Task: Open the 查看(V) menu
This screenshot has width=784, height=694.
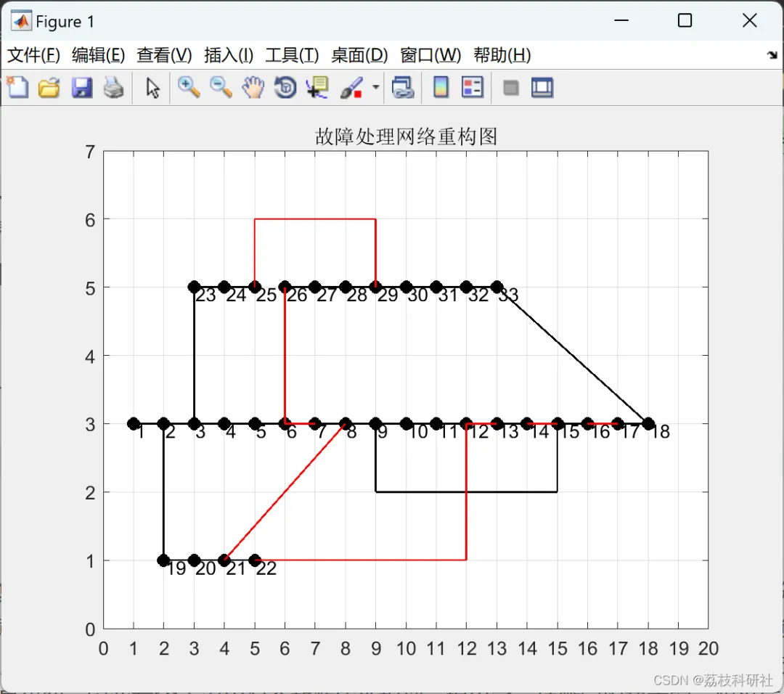Action: tap(164, 54)
